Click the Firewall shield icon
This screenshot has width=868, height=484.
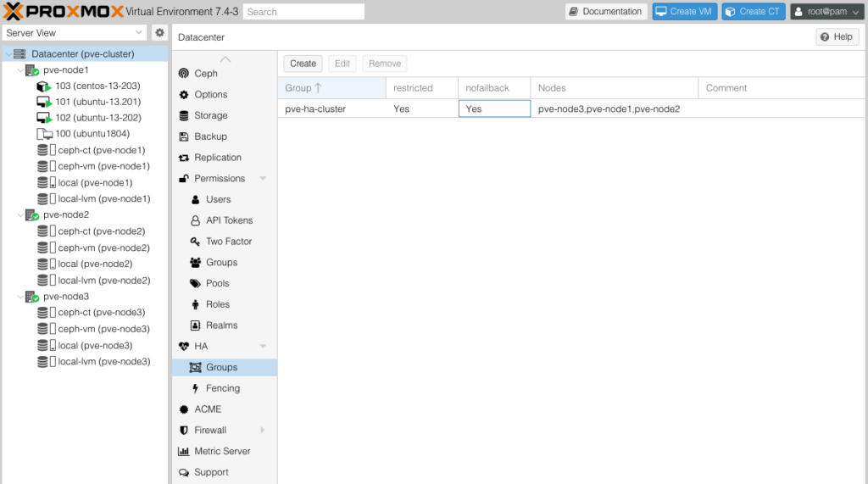184,431
